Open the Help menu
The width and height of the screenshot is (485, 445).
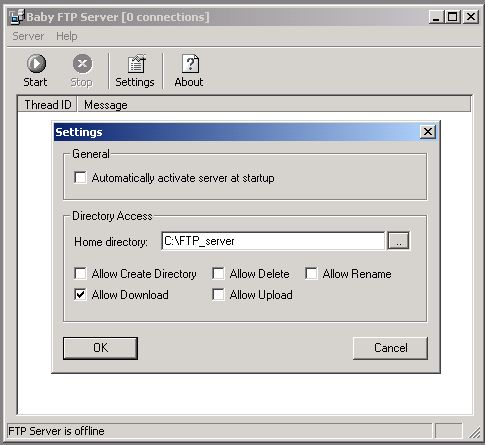click(x=67, y=36)
